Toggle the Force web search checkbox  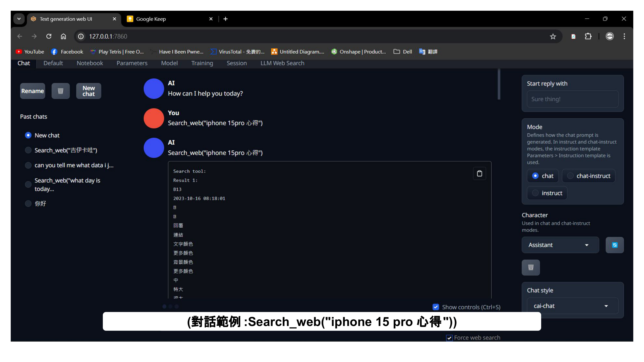point(449,338)
